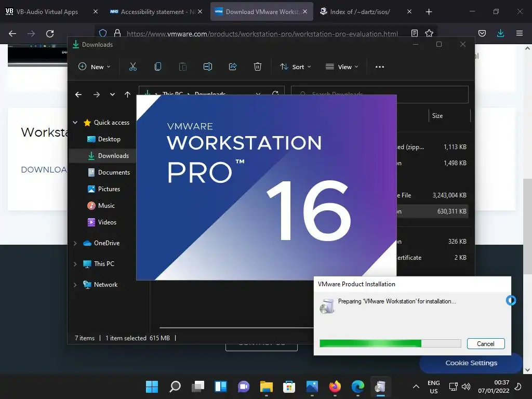
Task: Toggle Firefox reader view icon
Action: [414, 33]
